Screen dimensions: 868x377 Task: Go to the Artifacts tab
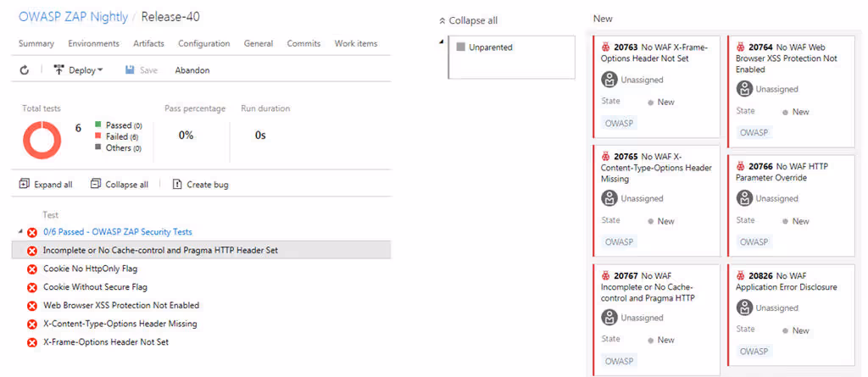pyautogui.click(x=148, y=43)
